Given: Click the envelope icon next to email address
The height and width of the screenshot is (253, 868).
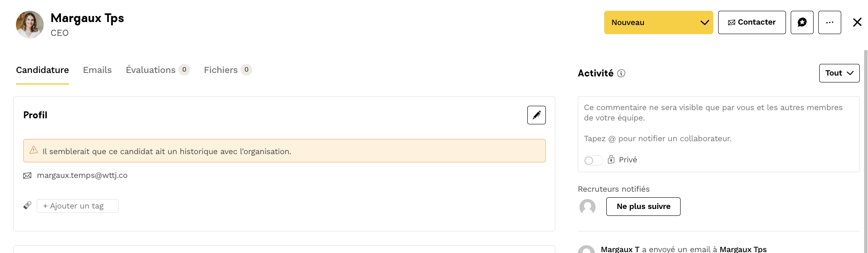Looking at the screenshot, I should (27, 176).
